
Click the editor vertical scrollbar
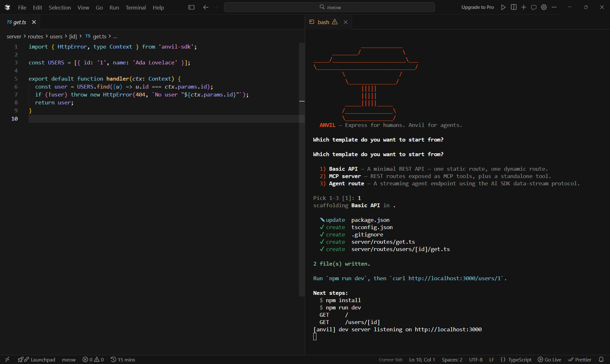click(x=302, y=169)
